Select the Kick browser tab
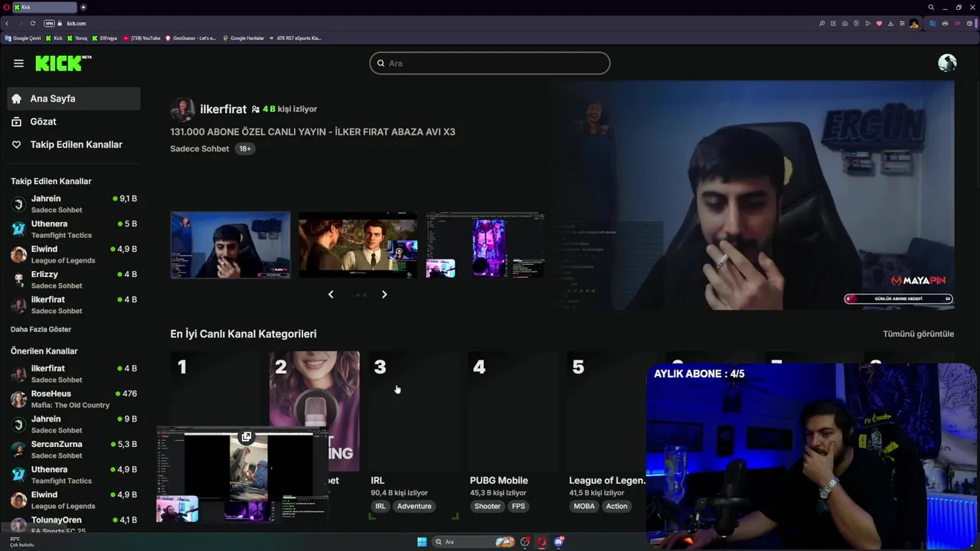The image size is (980, 551). [45, 7]
